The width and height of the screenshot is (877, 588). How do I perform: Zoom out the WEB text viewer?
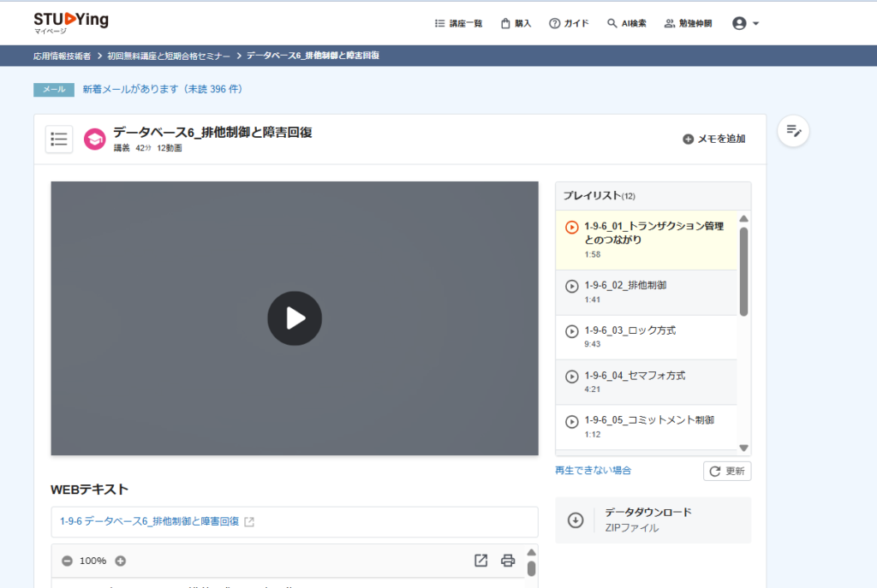click(67, 561)
